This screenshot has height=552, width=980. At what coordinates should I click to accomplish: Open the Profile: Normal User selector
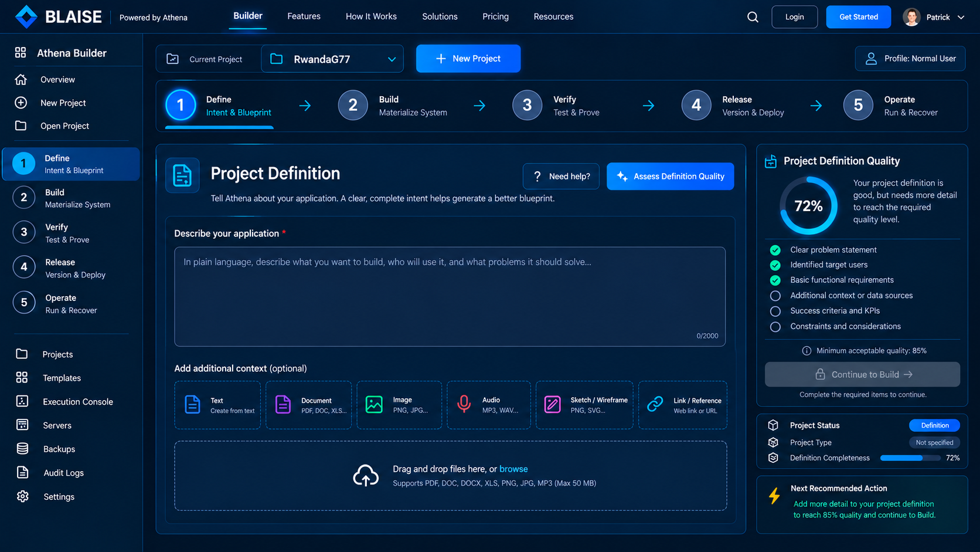pos(910,59)
